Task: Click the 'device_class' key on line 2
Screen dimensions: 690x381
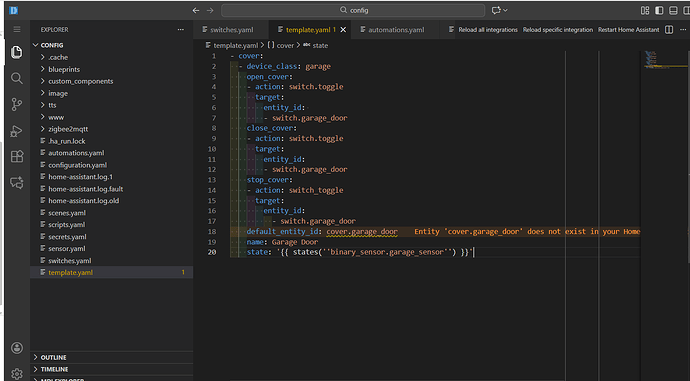Action: click(271, 66)
